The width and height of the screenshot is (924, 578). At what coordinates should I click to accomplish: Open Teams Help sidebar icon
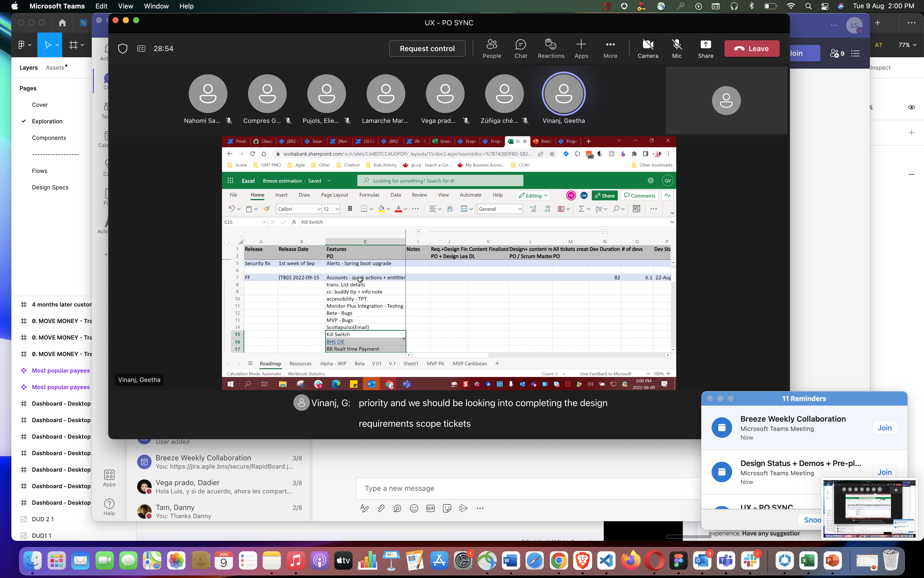point(109,507)
